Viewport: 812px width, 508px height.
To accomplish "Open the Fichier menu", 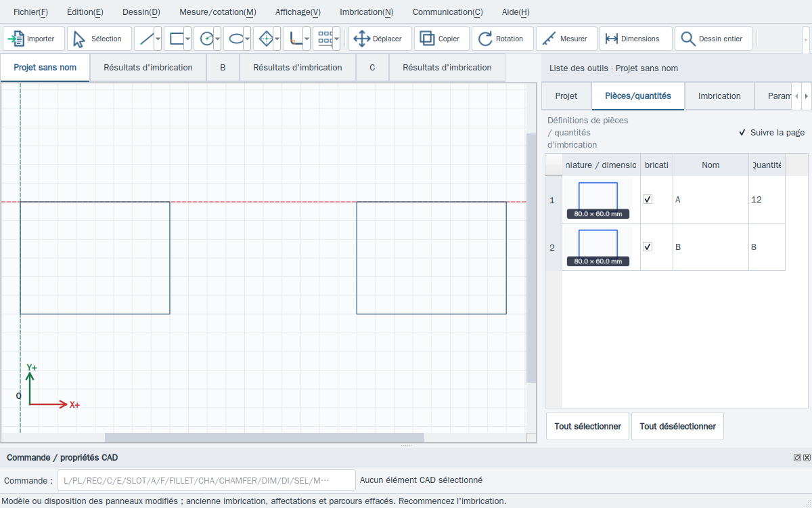I will pos(30,12).
